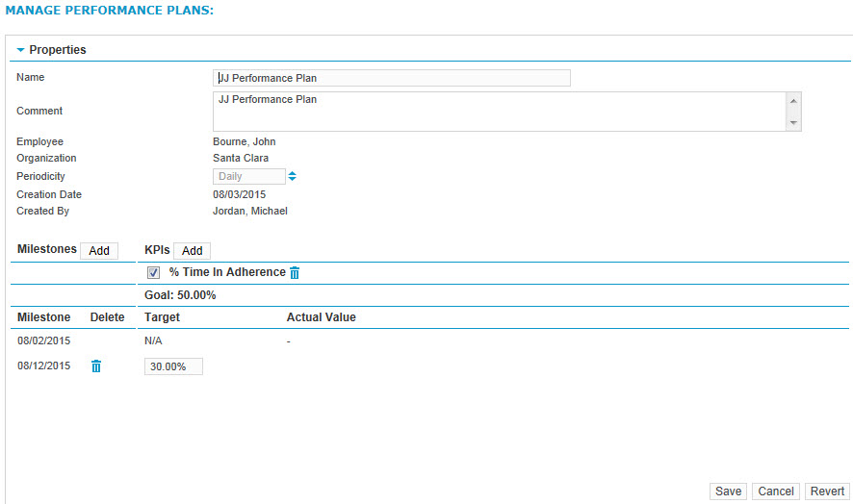
Task: Delete the % Time In Adherence KPI
Action: [x=295, y=272]
